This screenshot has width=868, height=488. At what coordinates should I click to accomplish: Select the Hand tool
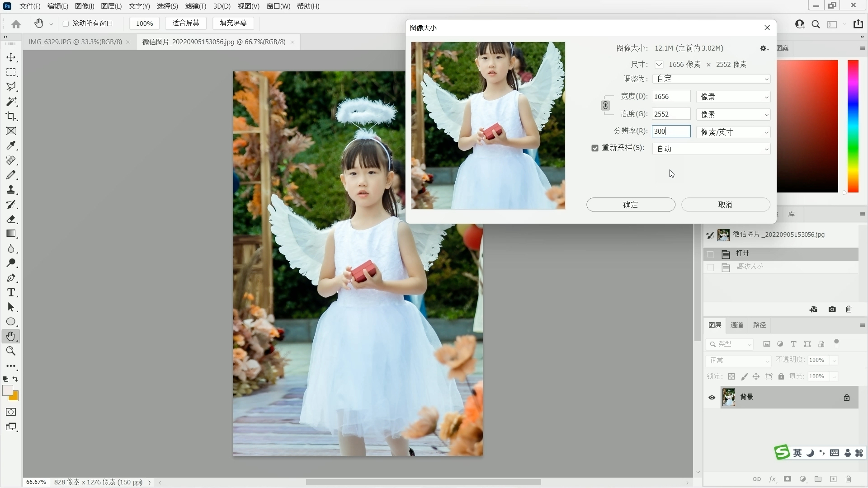(11, 336)
